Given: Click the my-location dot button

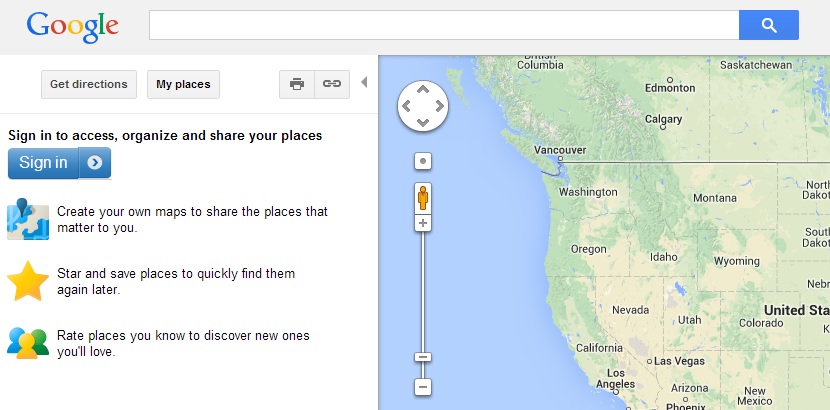Looking at the screenshot, I should point(422,161).
